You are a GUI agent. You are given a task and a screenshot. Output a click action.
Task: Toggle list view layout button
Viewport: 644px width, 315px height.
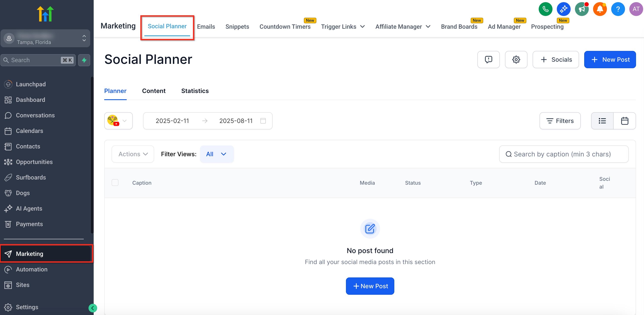[x=602, y=121]
